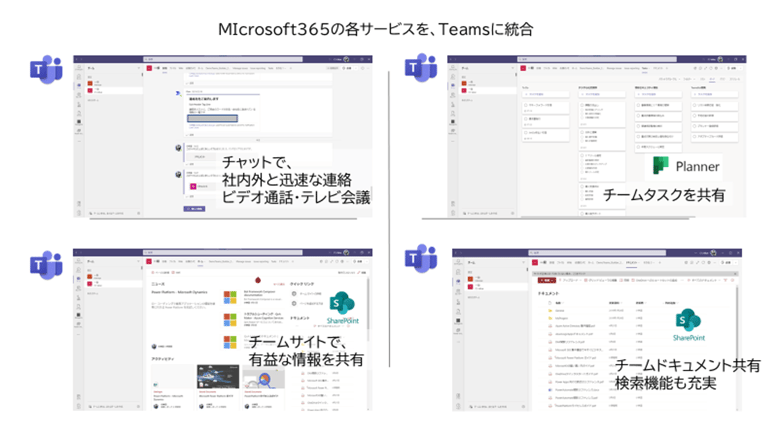
Task: Open the Power Platform featured news headline
Action: click(179, 293)
